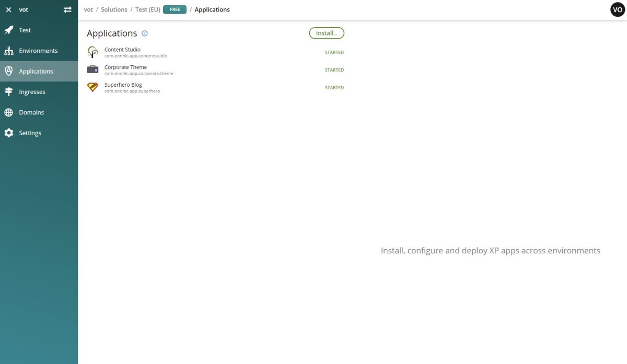Click the STARTED status of Content Studio

[334, 52]
